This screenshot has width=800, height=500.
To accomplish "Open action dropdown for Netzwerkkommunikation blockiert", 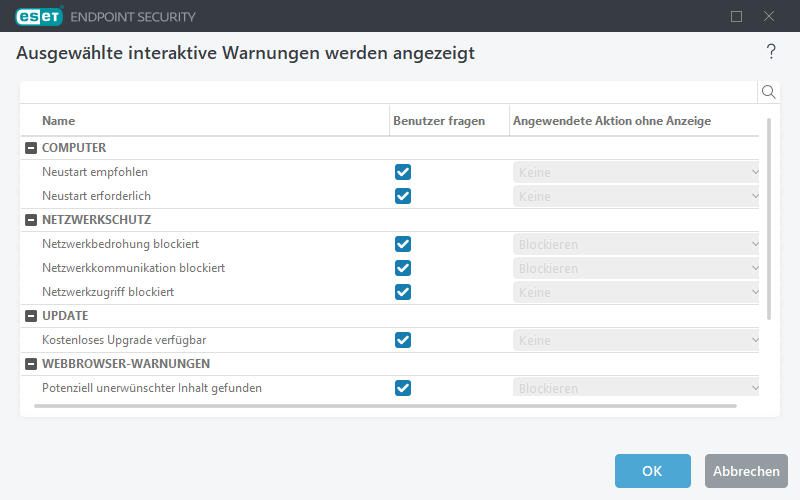I will (636, 268).
